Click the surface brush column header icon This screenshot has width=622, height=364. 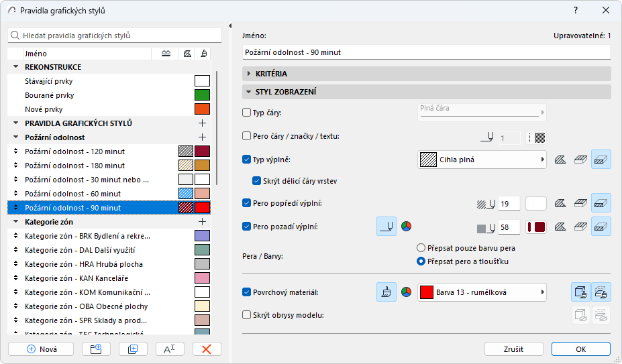(x=203, y=54)
